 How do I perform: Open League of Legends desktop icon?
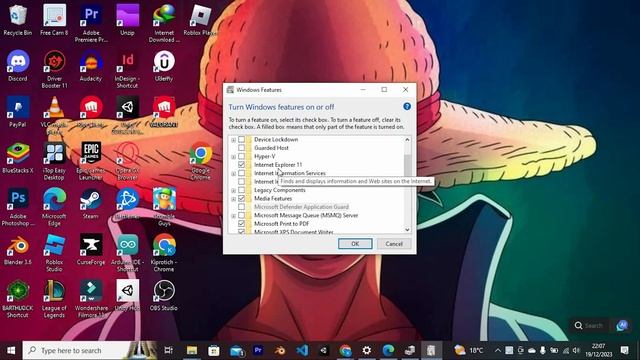pos(54,299)
